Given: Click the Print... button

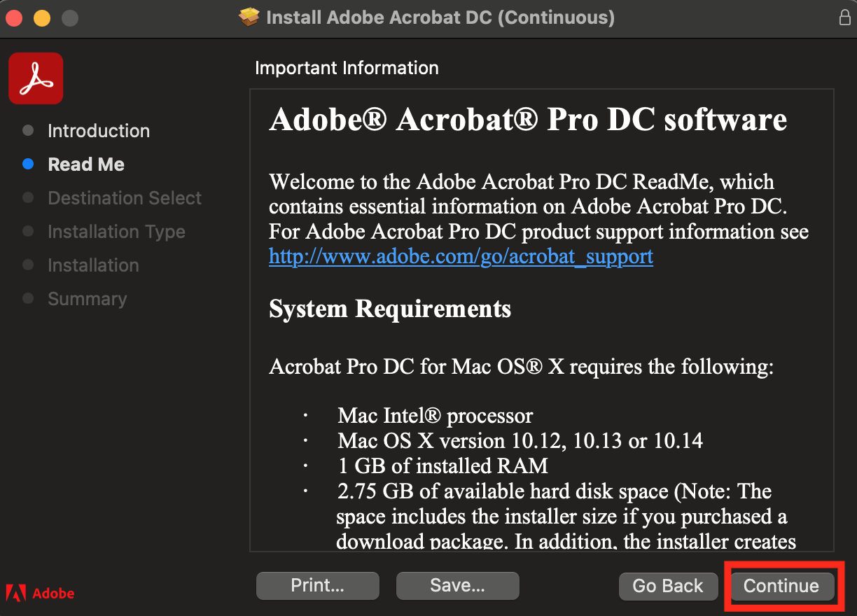Looking at the screenshot, I should coord(318,586).
